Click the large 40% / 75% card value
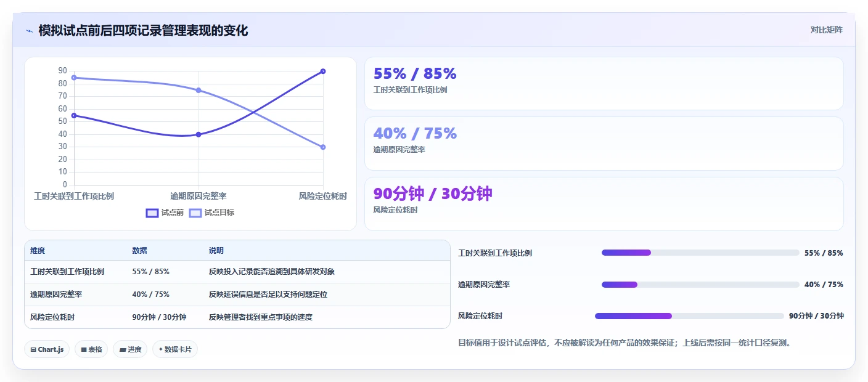Viewport: 868px width, 382px height. pyautogui.click(x=415, y=133)
